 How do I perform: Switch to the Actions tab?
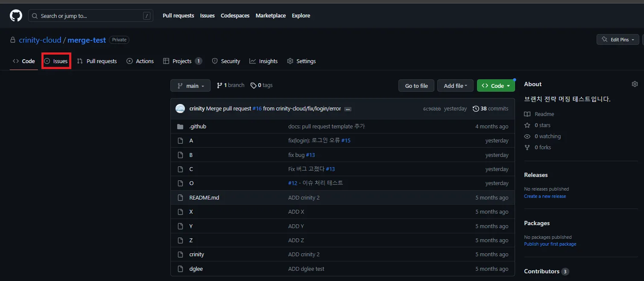tap(140, 61)
